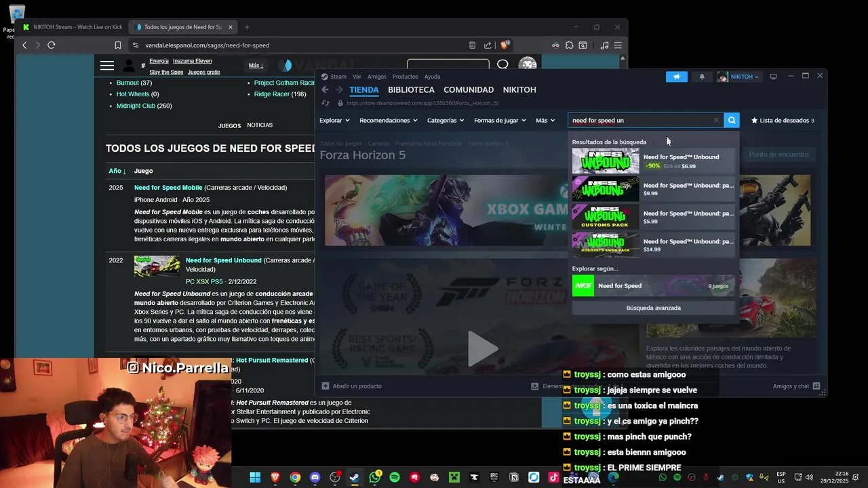This screenshot has width=868, height=488.
Task: Open new browser tab plus button
Action: point(247,27)
